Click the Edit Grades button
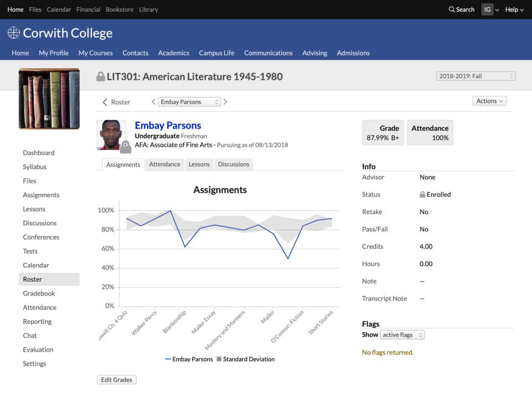This screenshot has width=532, height=396. (116, 379)
